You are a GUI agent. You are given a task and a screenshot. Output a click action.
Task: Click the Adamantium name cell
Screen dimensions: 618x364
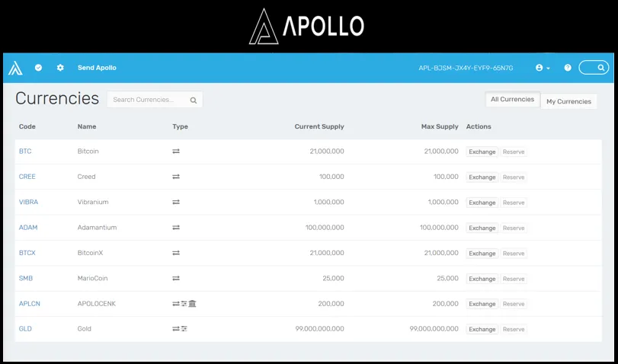pyautogui.click(x=97, y=227)
